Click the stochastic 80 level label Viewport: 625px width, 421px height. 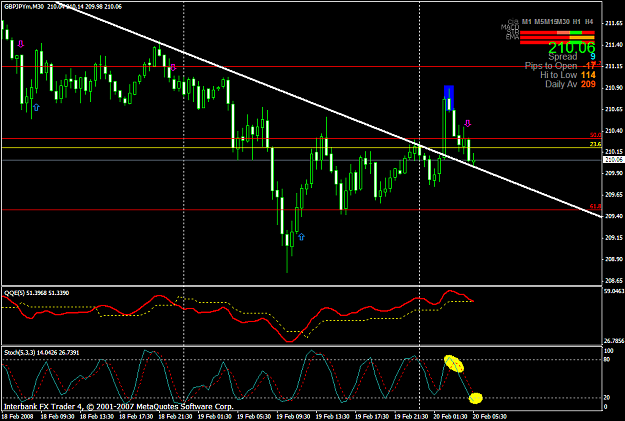(x=607, y=359)
